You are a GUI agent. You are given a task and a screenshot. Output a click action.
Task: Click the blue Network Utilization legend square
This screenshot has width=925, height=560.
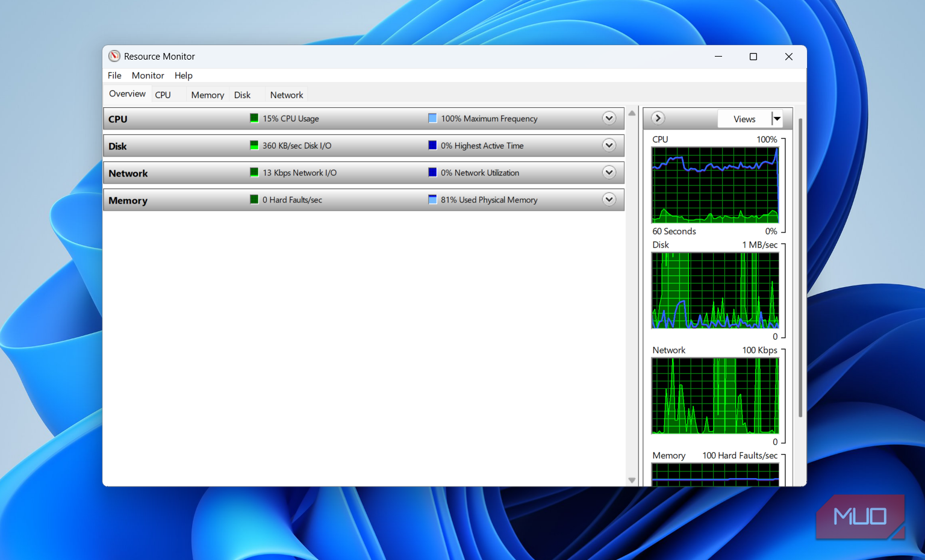click(x=432, y=172)
